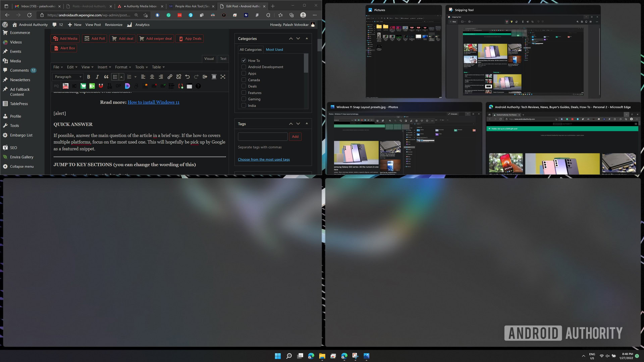Check the Canada category
This screenshot has height=362, width=644.
244,80
